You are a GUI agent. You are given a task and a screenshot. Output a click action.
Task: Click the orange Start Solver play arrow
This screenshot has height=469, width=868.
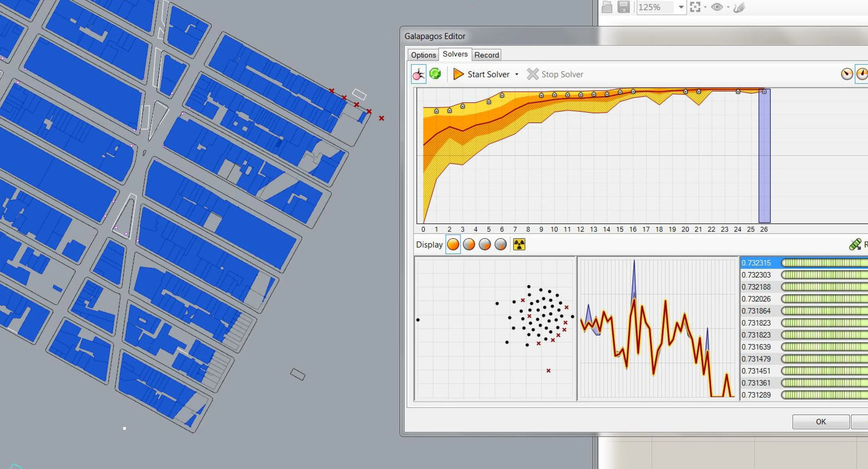coord(458,74)
